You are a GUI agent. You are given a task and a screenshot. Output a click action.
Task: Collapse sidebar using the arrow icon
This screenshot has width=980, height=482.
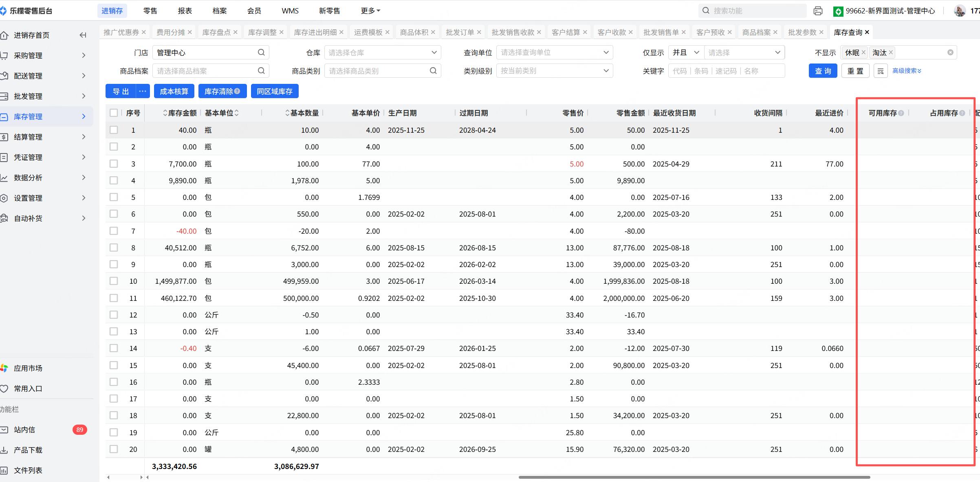coord(83,35)
